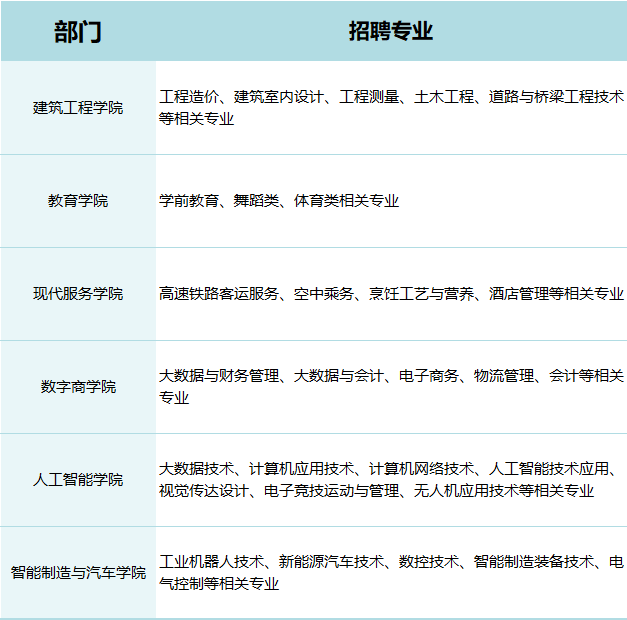Viewport: 627px width, 620px height.
Task: Click the 工业机器人技术 major text
Action: coord(211,562)
